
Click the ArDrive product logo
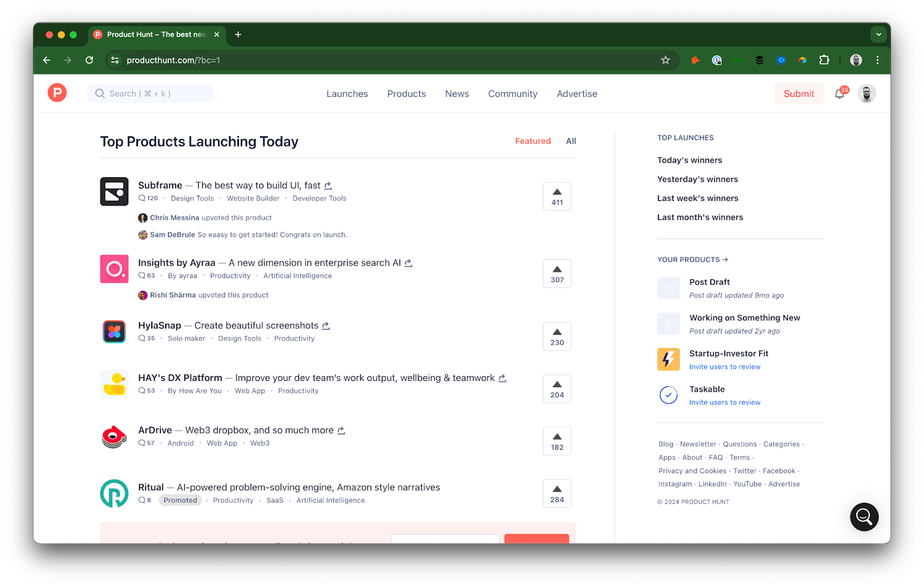click(x=114, y=436)
